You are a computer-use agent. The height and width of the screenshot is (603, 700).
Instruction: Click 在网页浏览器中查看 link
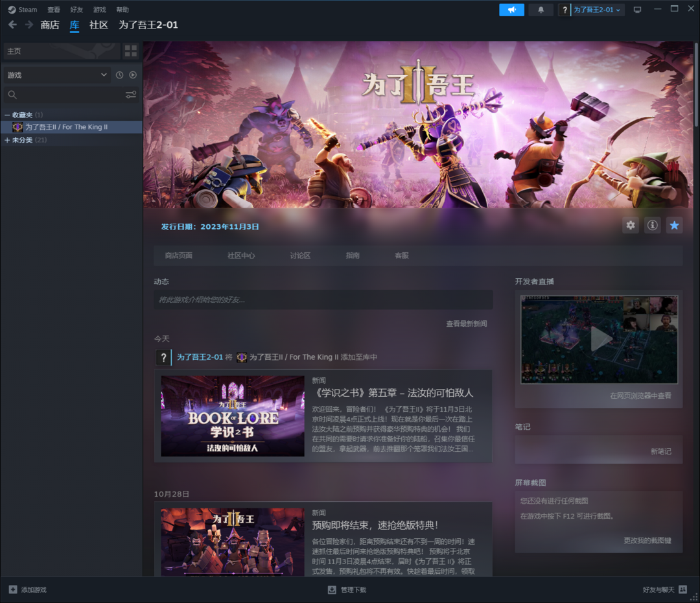pos(640,396)
